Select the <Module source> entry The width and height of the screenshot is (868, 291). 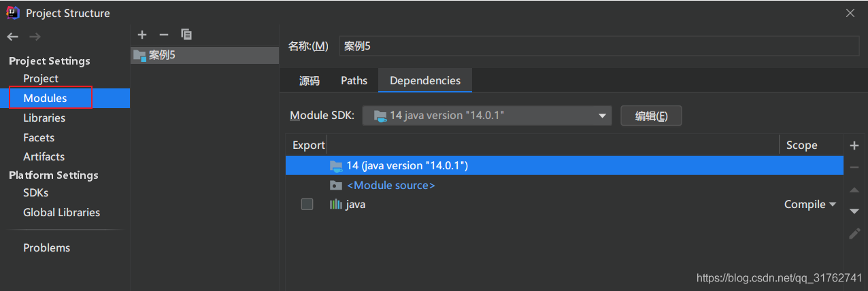tap(390, 185)
